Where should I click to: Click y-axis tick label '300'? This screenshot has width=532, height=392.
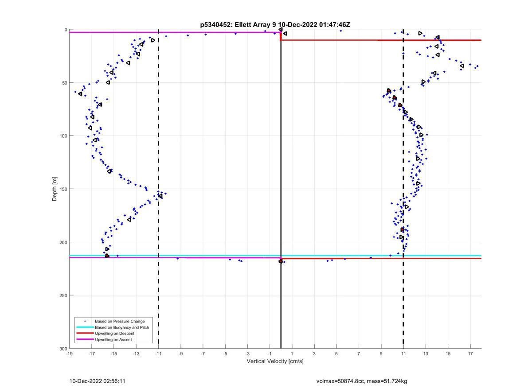pos(63,349)
